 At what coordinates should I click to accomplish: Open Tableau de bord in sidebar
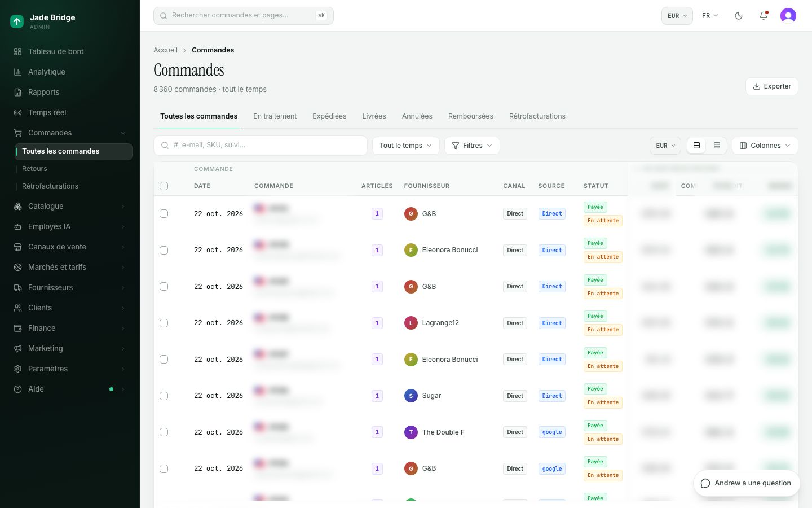[70, 51]
